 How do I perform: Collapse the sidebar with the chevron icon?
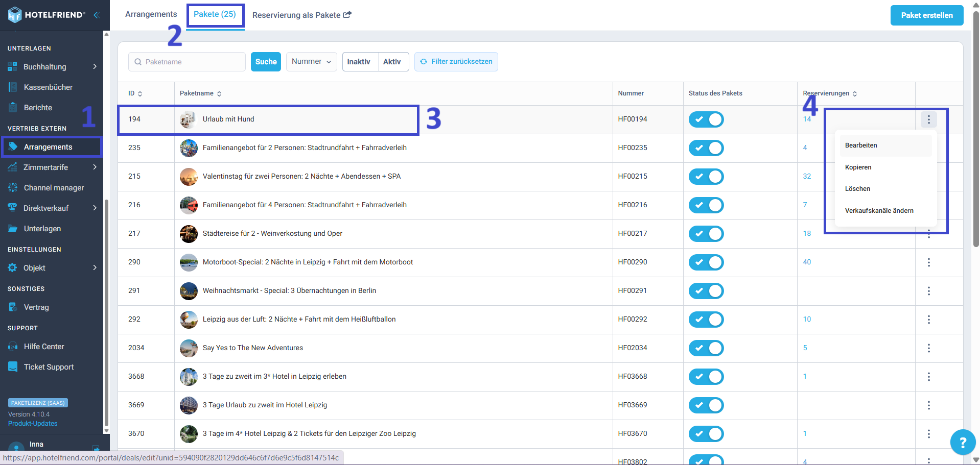[x=96, y=15]
